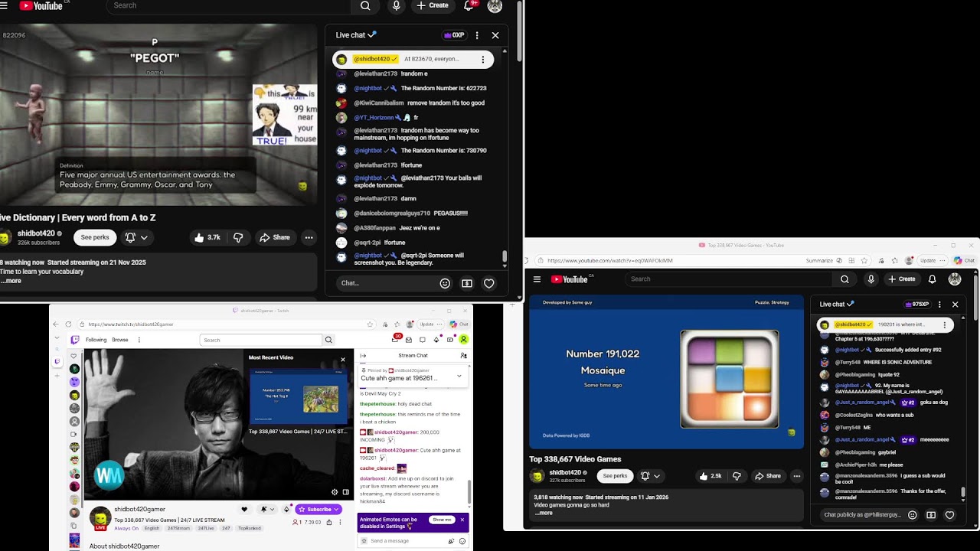The height and width of the screenshot is (551, 980).
Task: Like the Top 338,667 Video Games stream
Action: click(710, 476)
